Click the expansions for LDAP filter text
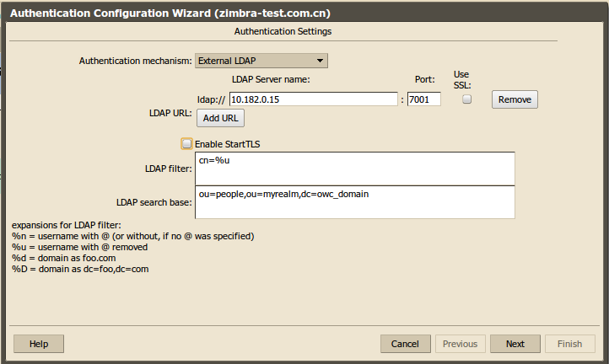Image resolution: width=609 pixels, height=364 pixels. tap(66, 225)
